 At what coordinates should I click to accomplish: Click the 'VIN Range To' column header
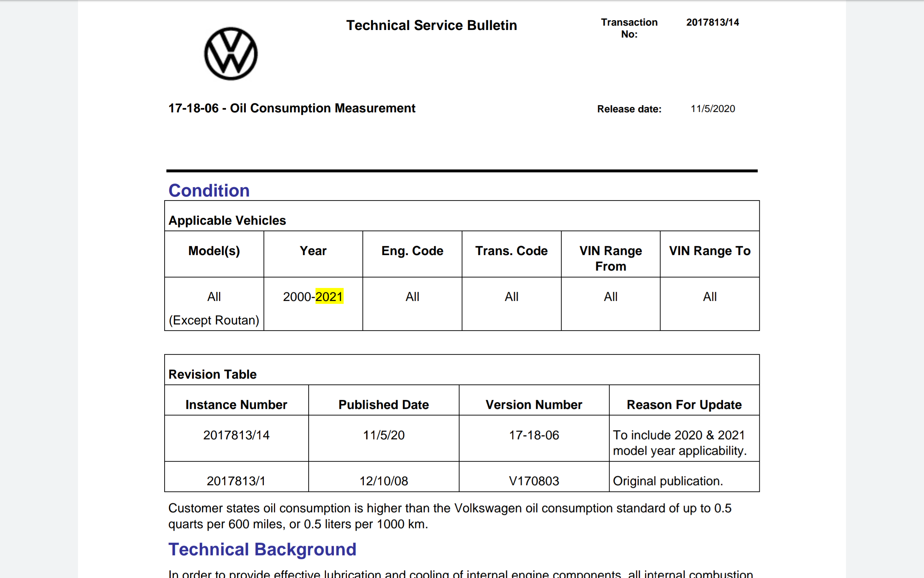click(x=710, y=251)
